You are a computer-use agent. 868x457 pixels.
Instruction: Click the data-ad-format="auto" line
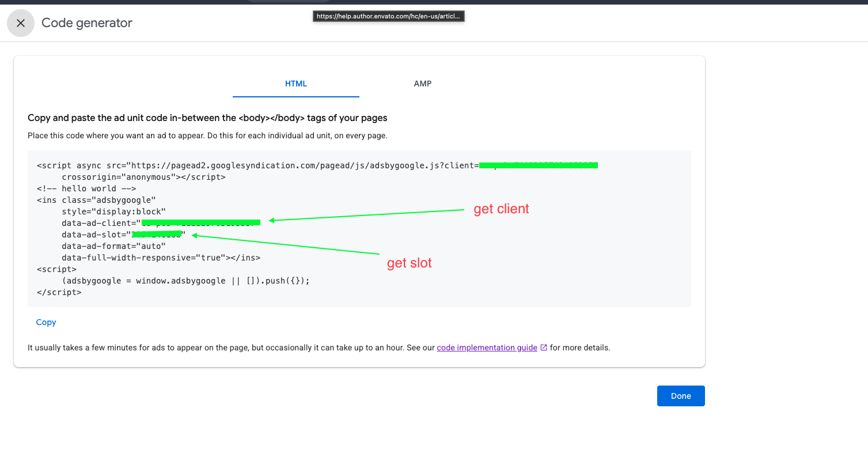pos(113,246)
